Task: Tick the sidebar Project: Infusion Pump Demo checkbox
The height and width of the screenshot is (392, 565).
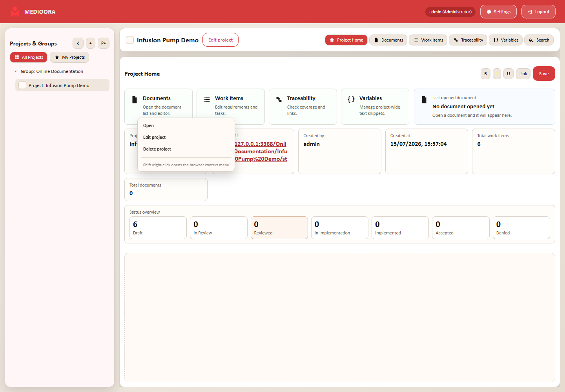Action: [x=22, y=85]
